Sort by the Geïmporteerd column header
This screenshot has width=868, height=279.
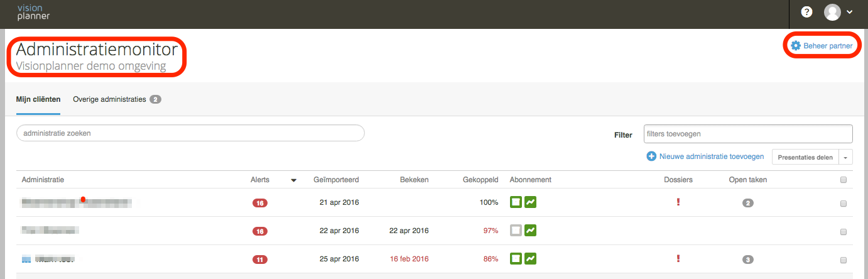tap(336, 180)
